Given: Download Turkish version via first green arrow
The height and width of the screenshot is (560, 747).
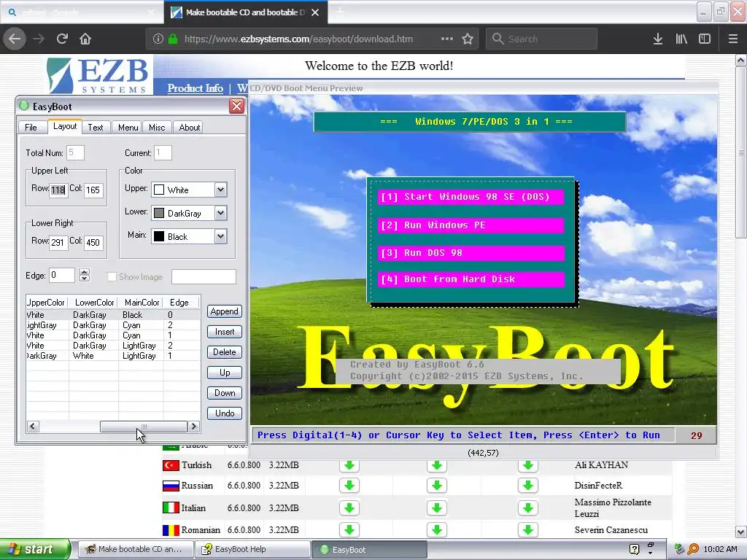Looking at the screenshot, I should [x=349, y=465].
